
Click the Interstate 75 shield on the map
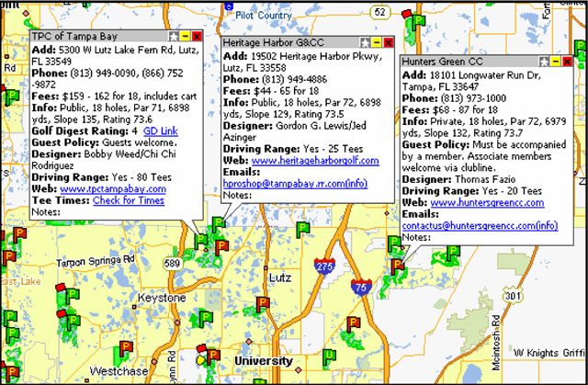(x=361, y=288)
